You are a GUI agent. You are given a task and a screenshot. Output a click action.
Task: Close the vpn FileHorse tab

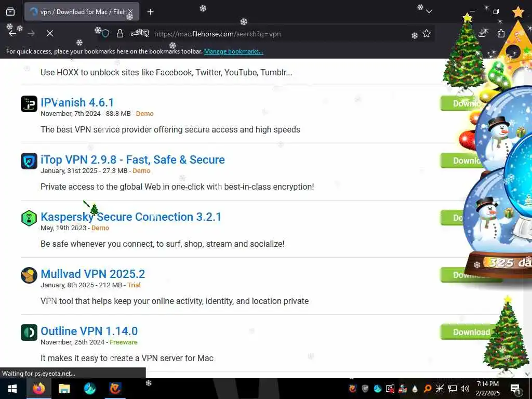[130, 12]
